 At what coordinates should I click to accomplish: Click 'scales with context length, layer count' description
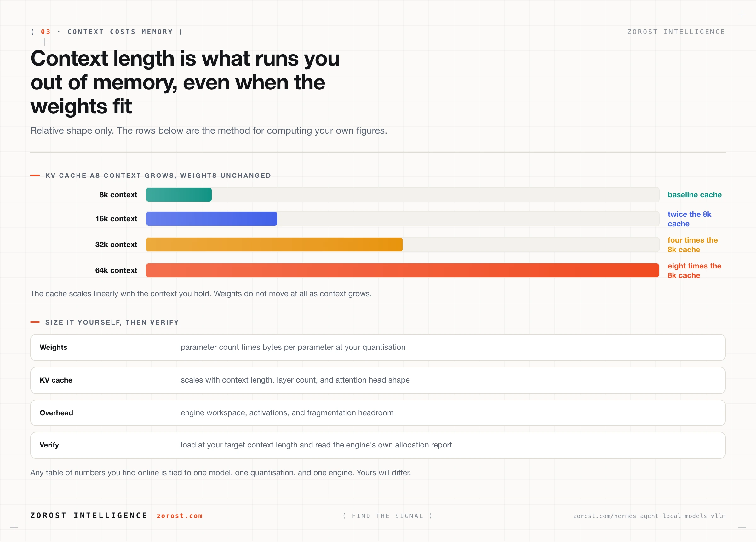click(295, 380)
